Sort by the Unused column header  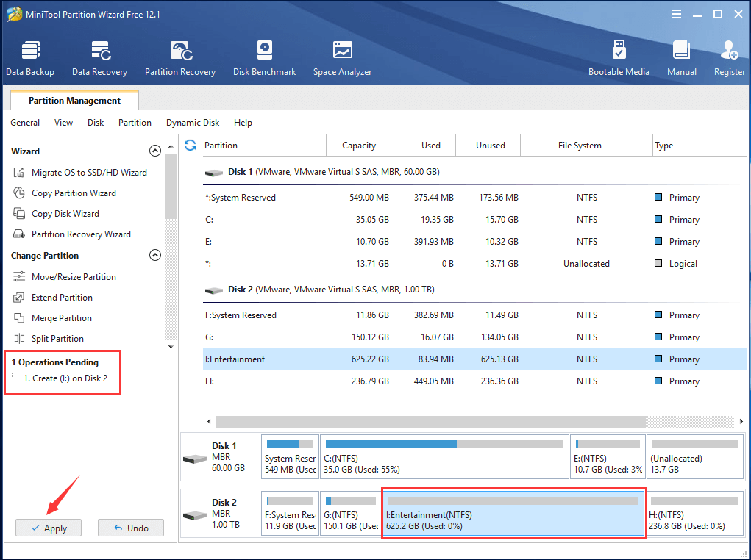pos(488,145)
